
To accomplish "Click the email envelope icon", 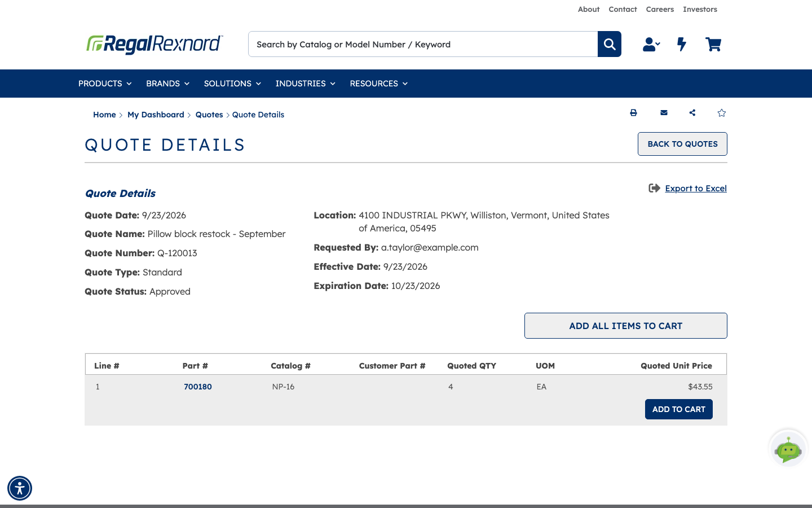I will point(664,113).
